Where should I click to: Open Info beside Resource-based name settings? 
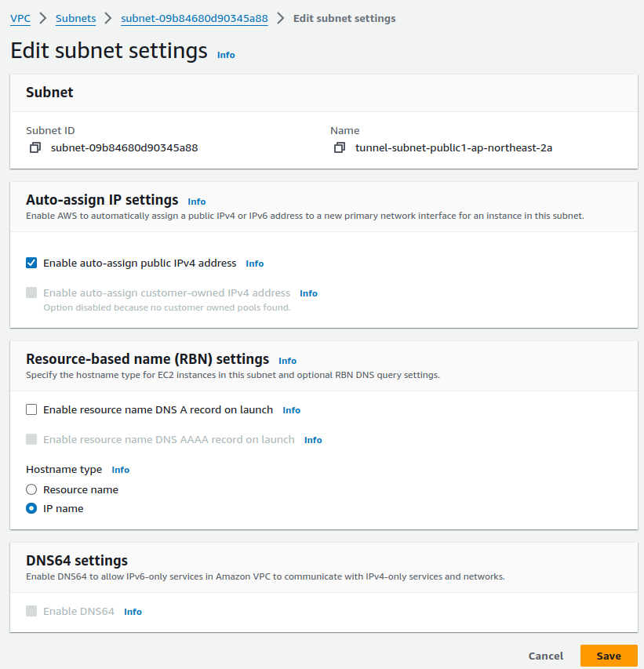(x=288, y=361)
